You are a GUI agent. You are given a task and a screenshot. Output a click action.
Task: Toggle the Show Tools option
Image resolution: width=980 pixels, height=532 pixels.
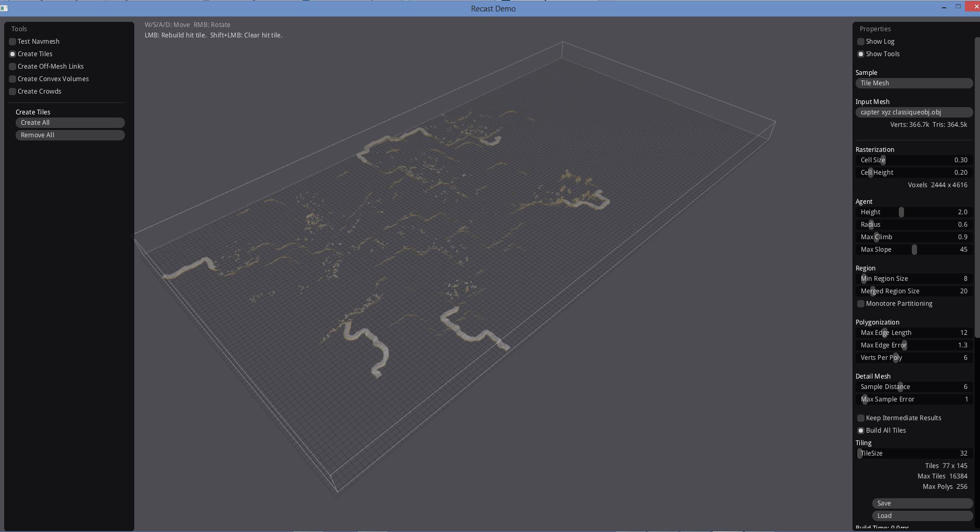[x=861, y=54]
